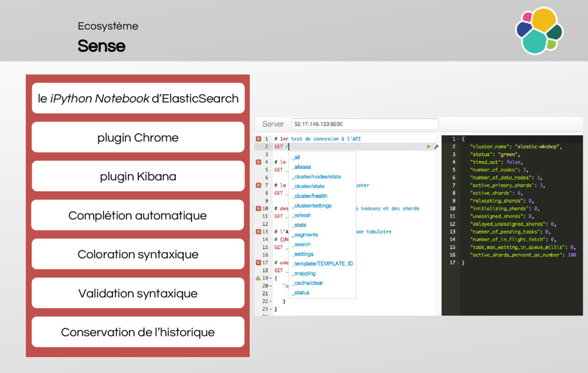Click the warning triangle on line 19
Screen dimensions: 588x373
[x=258, y=278]
